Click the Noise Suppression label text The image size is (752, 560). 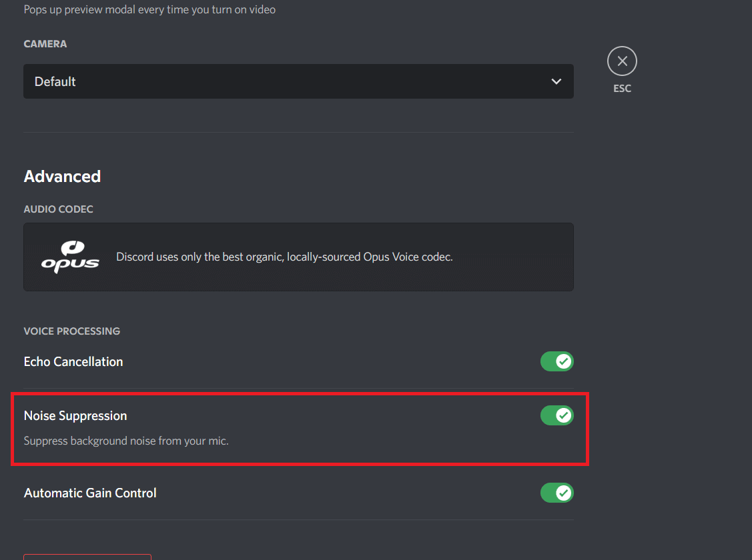[75, 416]
